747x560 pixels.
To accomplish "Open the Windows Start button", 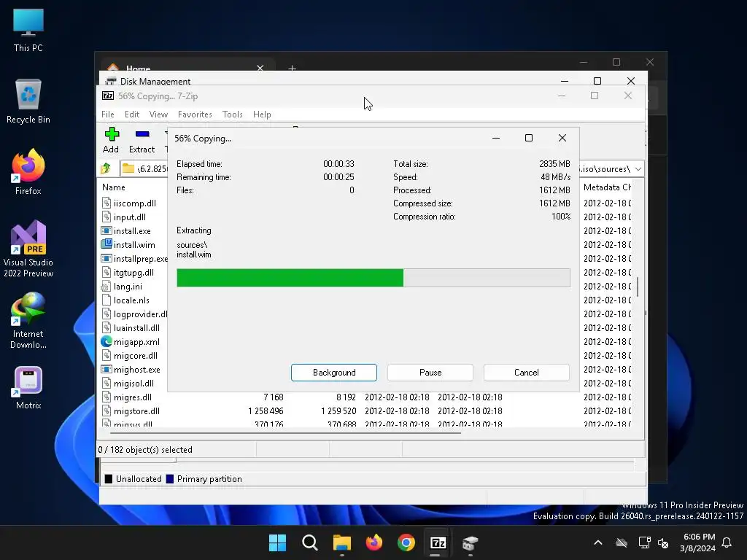I will click(277, 542).
